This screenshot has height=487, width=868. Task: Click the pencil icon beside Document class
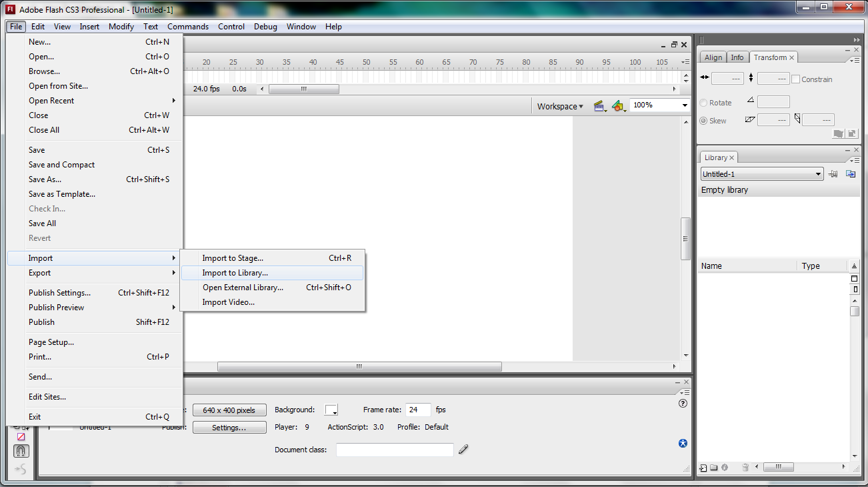[463, 450]
